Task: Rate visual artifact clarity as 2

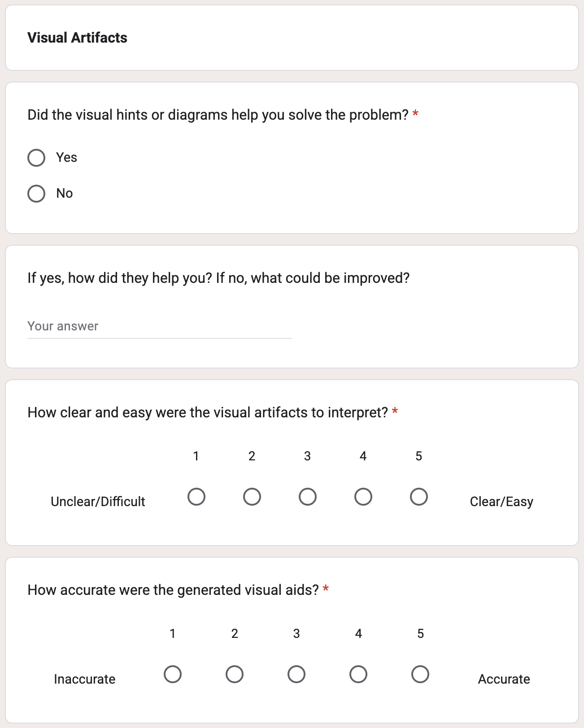Action: (252, 497)
